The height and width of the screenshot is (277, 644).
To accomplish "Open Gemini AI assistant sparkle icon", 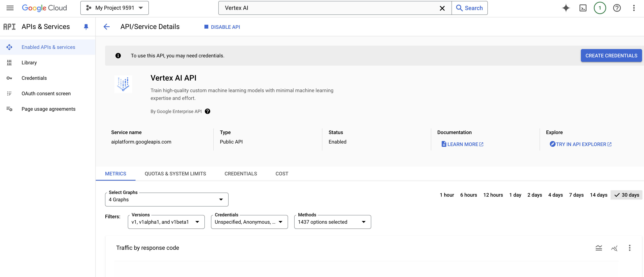I will pos(566,8).
